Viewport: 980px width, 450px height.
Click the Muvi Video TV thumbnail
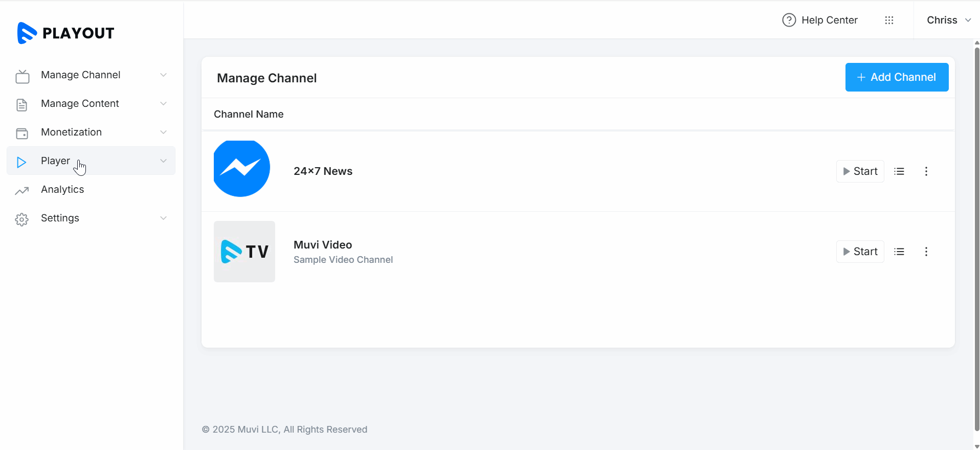(244, 252)
